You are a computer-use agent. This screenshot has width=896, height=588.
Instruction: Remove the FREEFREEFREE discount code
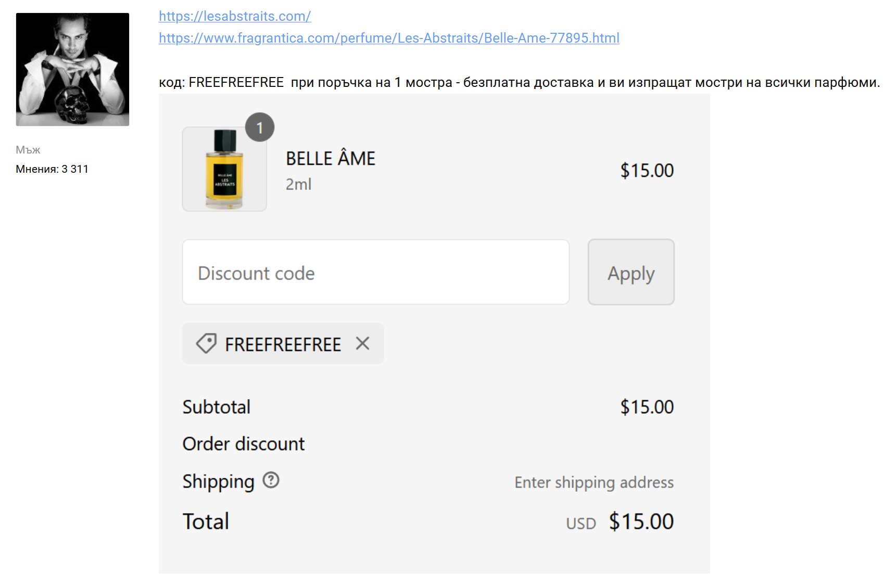pos(362,343)
